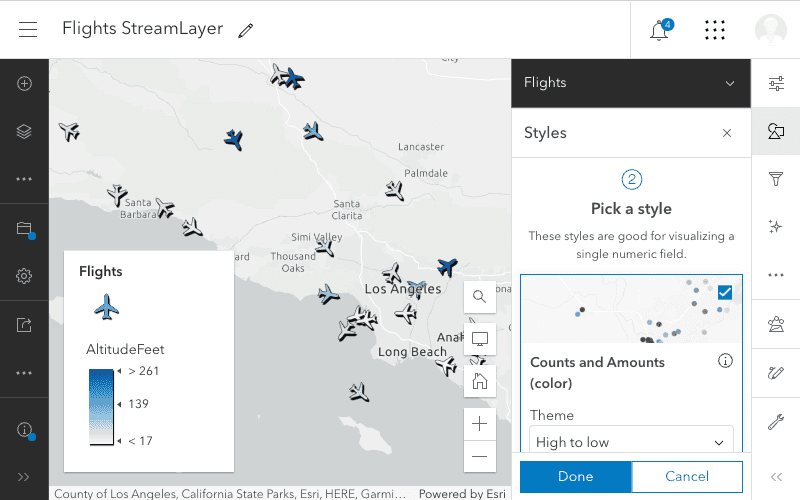Close the Styles panel

(x=727, y=133)
